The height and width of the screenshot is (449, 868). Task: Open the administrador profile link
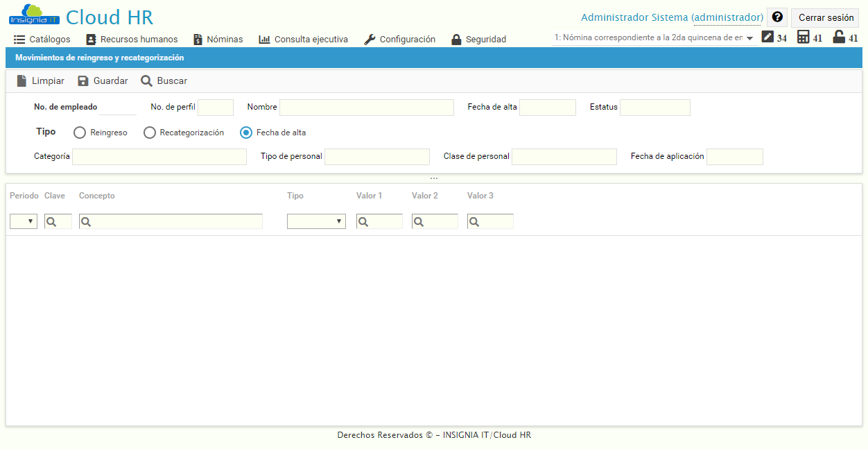tap(728, 17)
